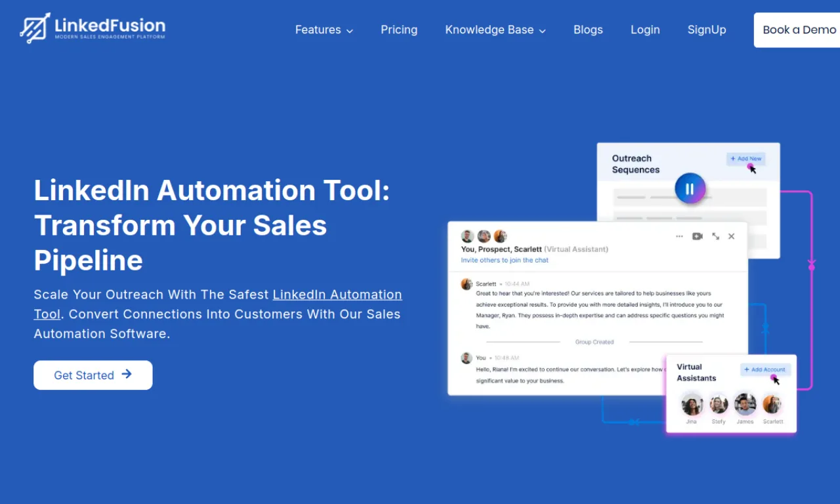
Task: Close the chat window
Action: (732, 236)
